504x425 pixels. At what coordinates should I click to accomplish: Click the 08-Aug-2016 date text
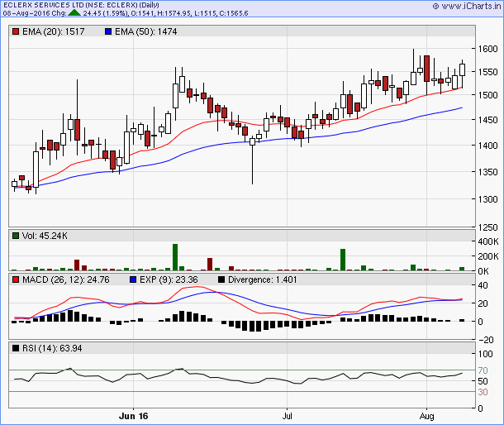coord(26,13)
